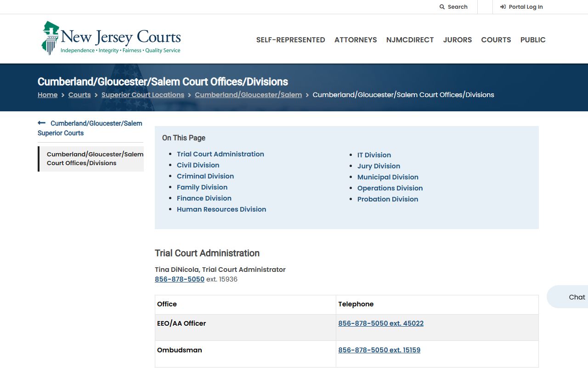Jump to Trial Court Administration section

(x=220, y=154)
